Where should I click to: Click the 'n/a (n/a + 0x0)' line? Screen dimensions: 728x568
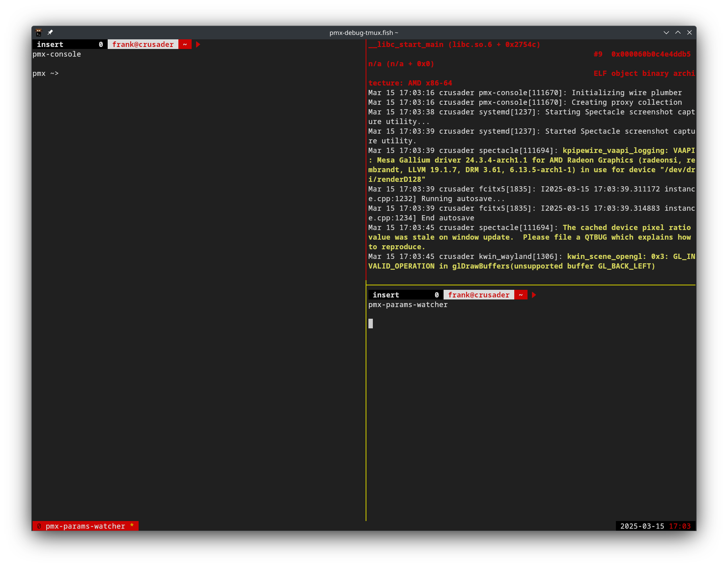(401, 64)
